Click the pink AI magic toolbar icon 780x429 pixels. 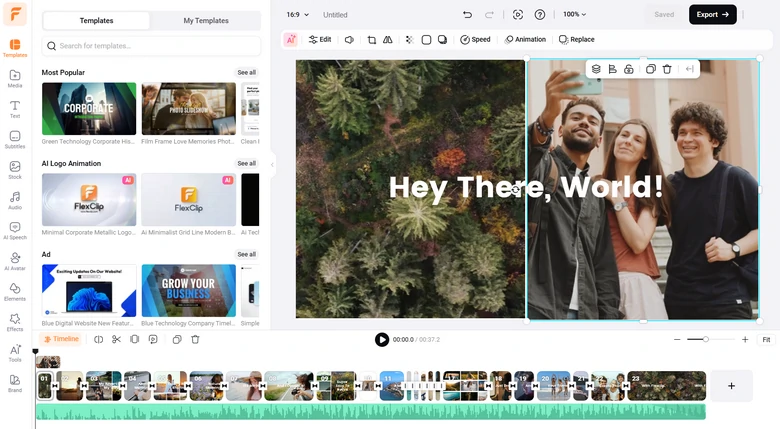coord(291,39)
